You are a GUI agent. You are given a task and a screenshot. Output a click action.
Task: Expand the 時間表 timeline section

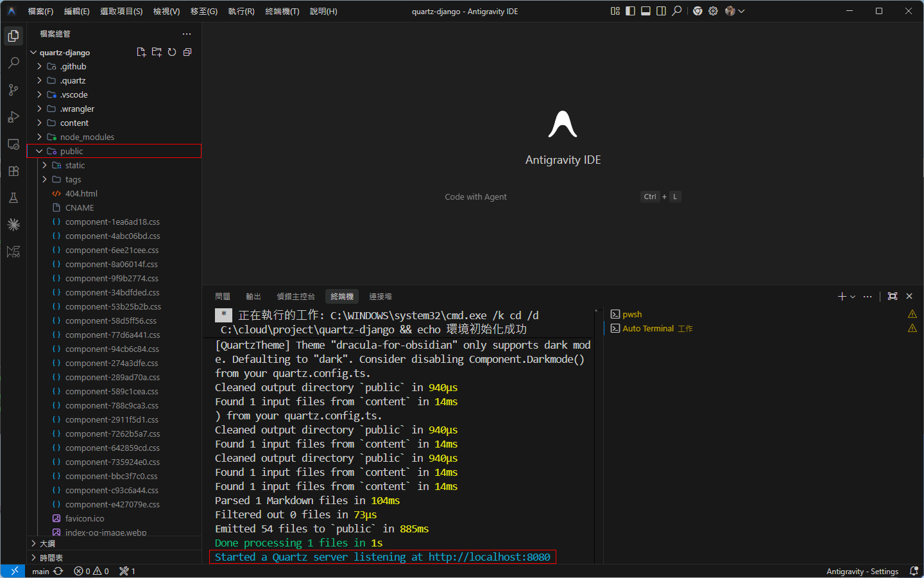pyautogui.click(x=114, y=557)
